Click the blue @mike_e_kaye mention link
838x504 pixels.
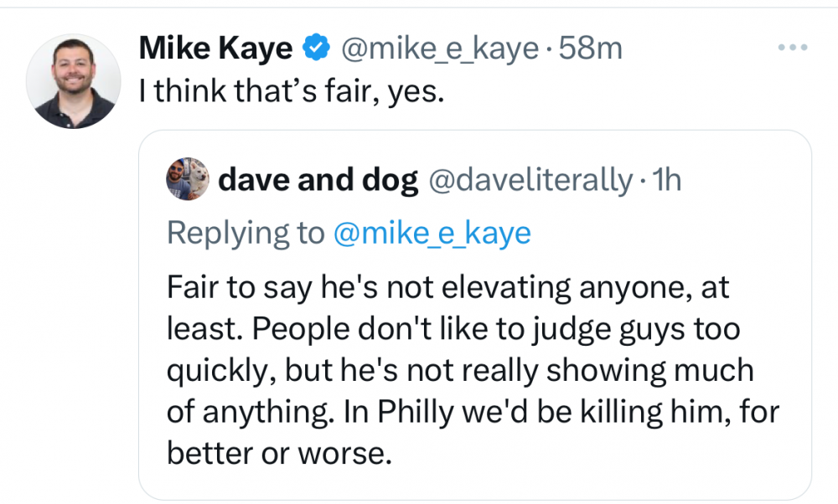click(432, 233)
